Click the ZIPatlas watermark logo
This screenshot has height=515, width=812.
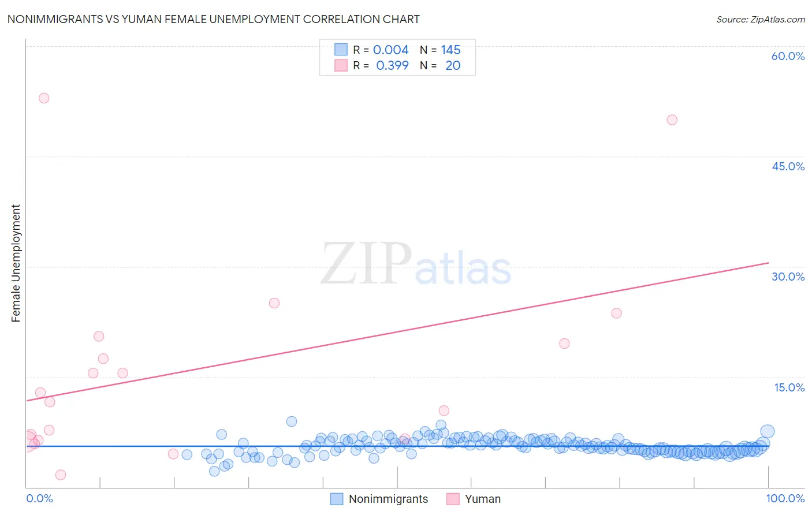416,264
